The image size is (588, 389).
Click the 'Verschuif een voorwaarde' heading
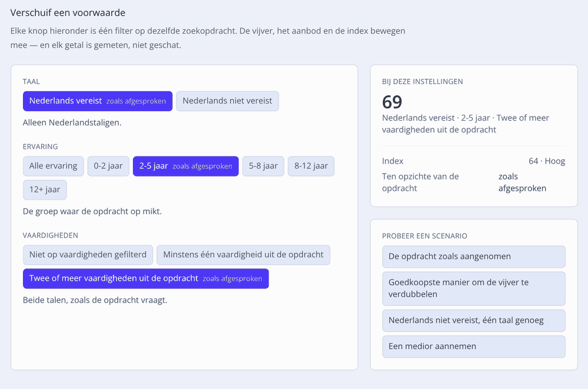click(68, 13)
